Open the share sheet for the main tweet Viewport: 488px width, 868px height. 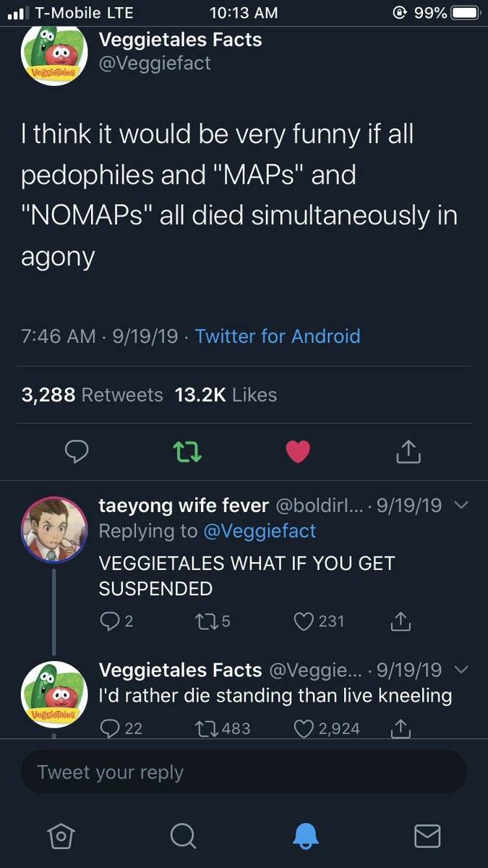click(408, 451)
